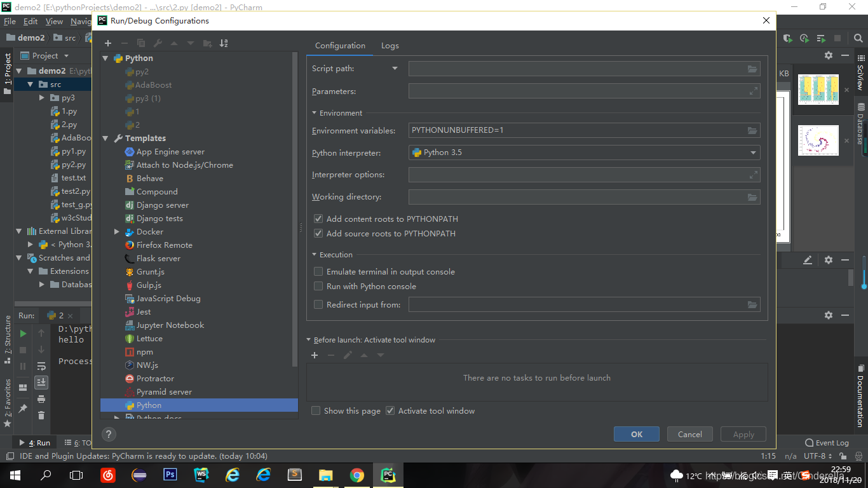Click the Working directory browse folder icon
Image resolution: width=868 pixels, height=488 pixels.
point(752,197)
